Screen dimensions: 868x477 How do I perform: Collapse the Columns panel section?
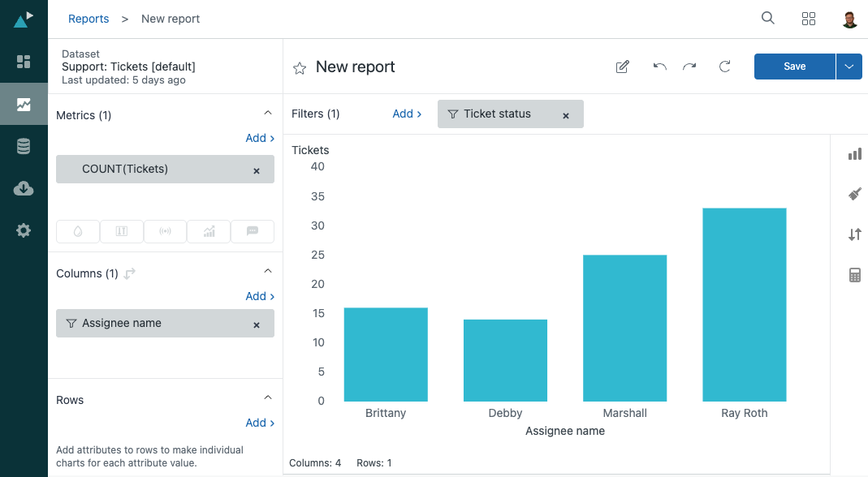click(268, 273)
